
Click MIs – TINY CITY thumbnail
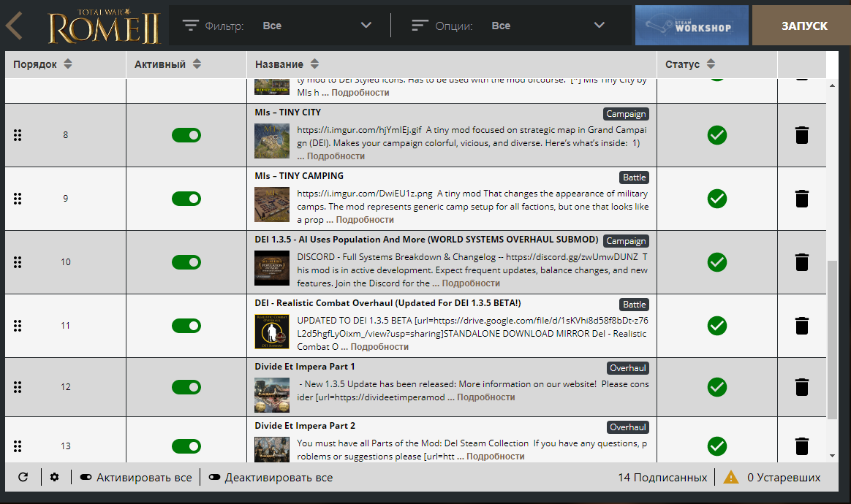point(272,141)
